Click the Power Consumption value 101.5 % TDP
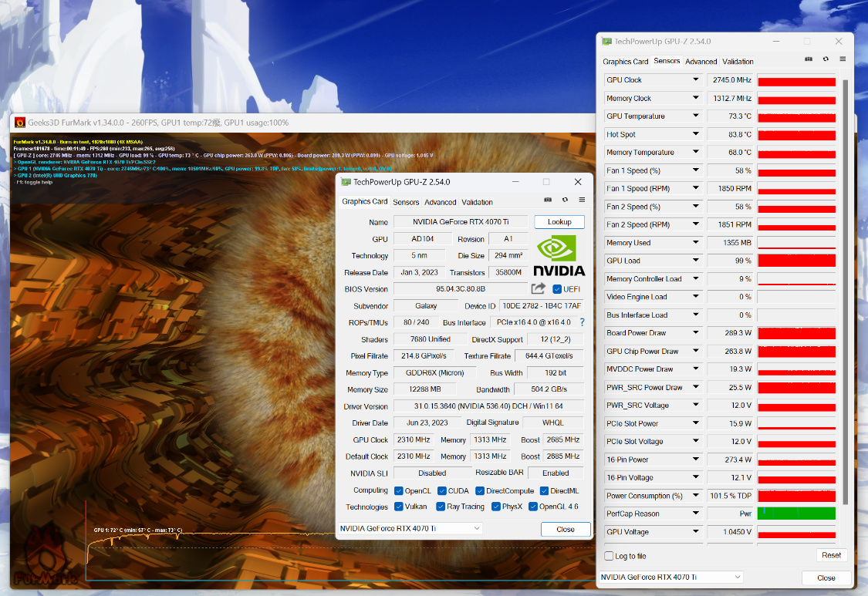The image size is (868, 596). (x=730, y=496)
